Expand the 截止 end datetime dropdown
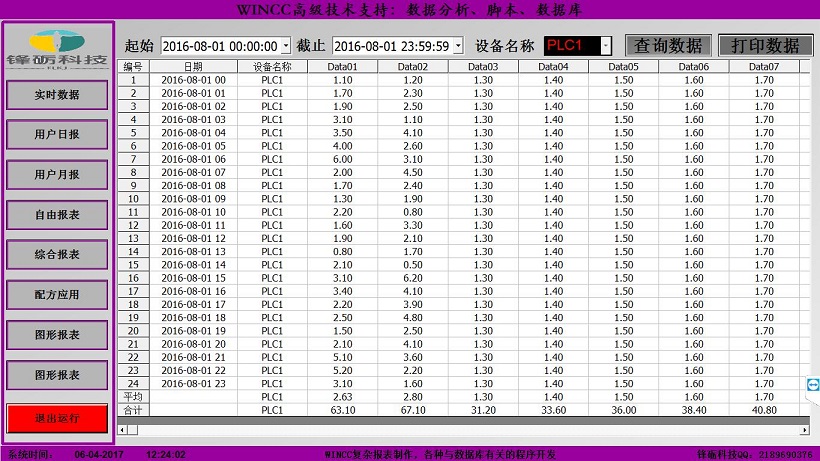 [x=458, y=46]
